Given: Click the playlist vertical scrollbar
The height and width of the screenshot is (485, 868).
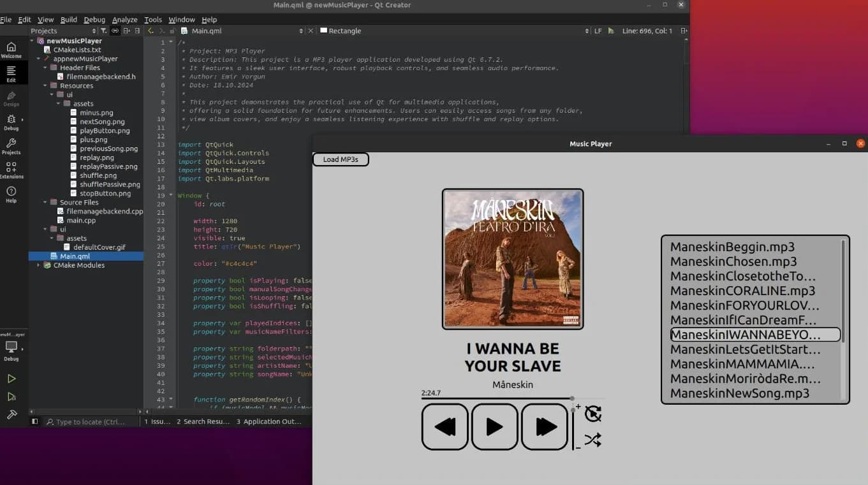Looking at the screenshot, I should coord(843,319).
